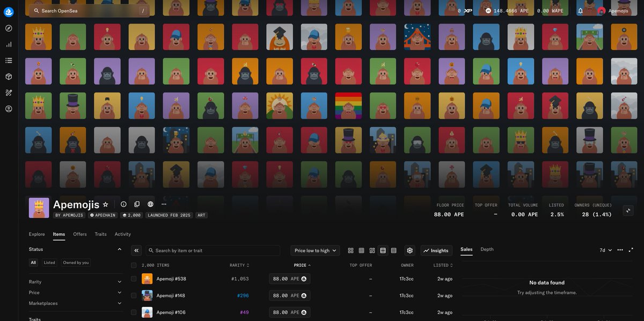Sort by the PRICE column header
The image size is (644, 321).
[x=302, y=265]
